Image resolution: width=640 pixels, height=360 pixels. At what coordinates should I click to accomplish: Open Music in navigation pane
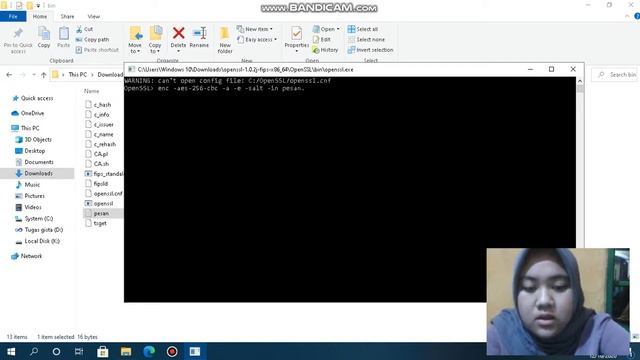point(28,185)
